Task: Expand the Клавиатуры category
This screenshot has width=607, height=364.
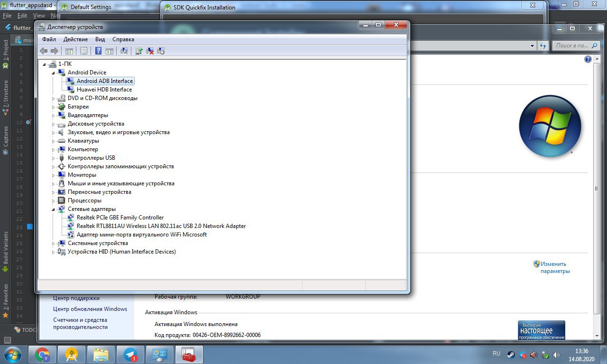Action: [54, 141]
